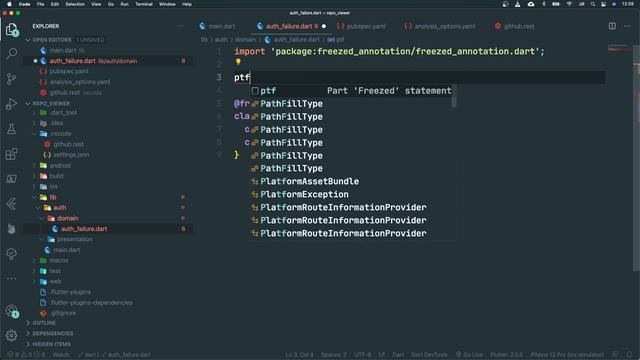Show additional views ellipsis in activity bar
Screen dimensions: 640x360
pos(11,279)
